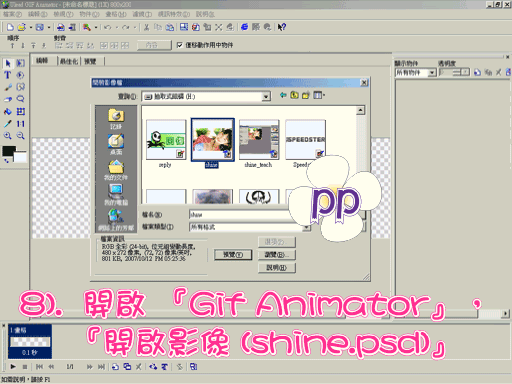This screenshot has height=384, width=512.
Task: Click the Up One Level folder icon
Action: click(294, 95)
